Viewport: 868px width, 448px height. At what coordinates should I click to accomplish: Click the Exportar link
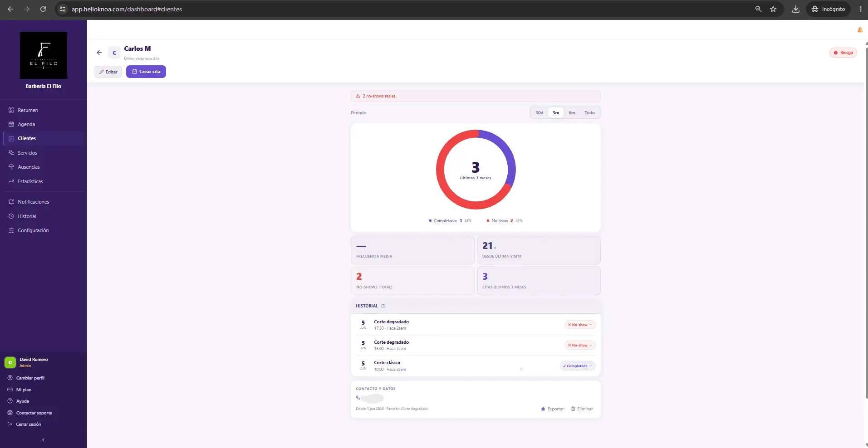[x=552, y=409]
